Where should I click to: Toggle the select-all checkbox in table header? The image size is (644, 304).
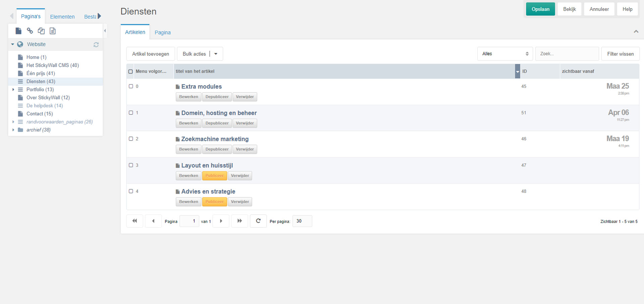point(130,71)
